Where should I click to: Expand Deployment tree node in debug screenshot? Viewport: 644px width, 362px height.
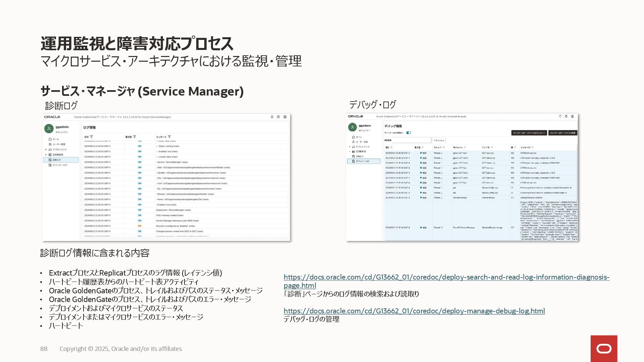coord(350,147)
